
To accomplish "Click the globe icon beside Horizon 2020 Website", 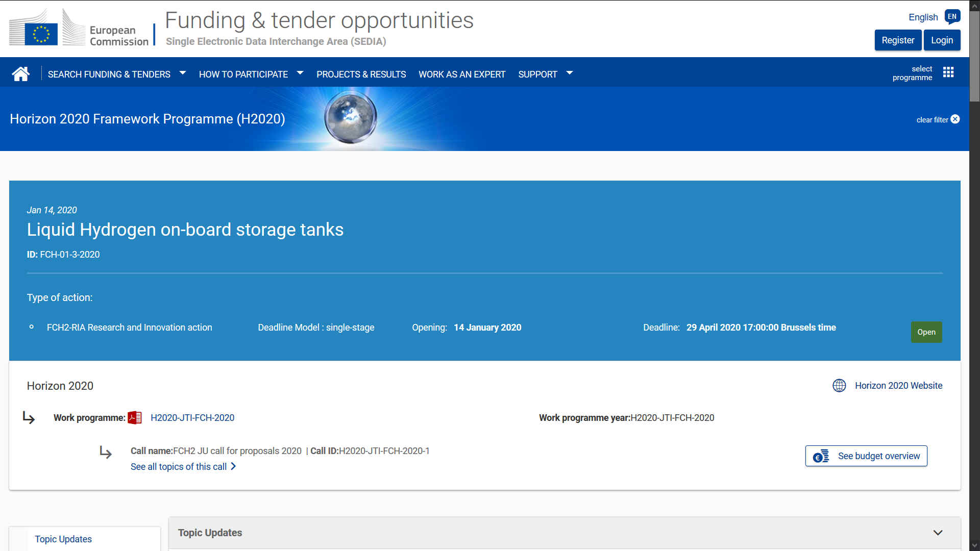I will click(839, 386).
